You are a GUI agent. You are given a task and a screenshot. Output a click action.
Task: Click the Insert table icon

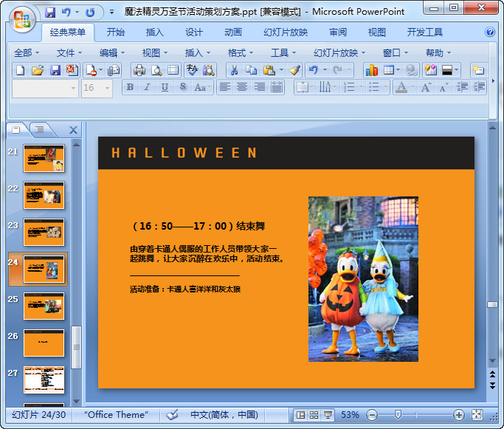click(389, 70)
